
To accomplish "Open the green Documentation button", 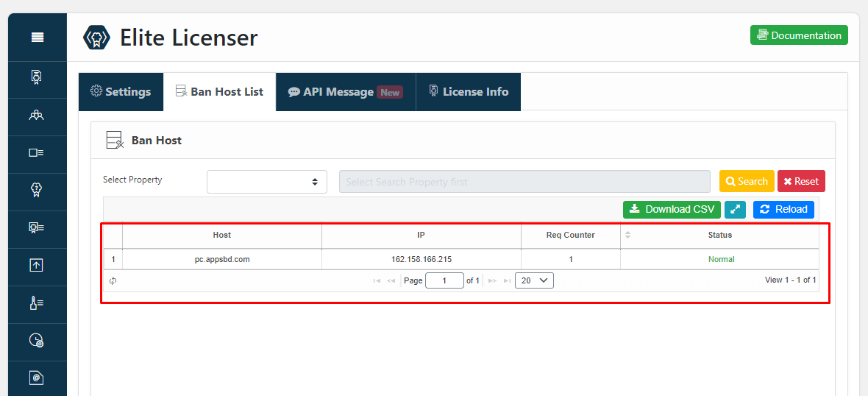I will click(798, 35).
